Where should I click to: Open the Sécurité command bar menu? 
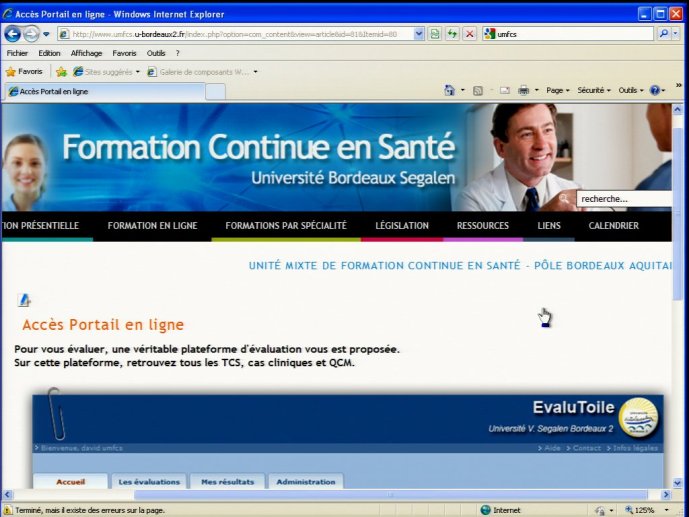click(594, 90)
